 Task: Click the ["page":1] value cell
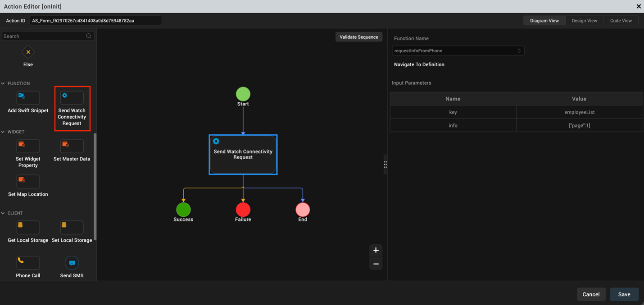[x=580, y=125]
